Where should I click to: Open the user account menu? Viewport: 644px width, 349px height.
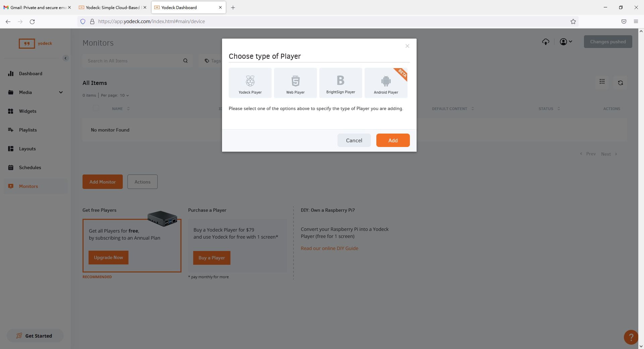coord(566,42)
